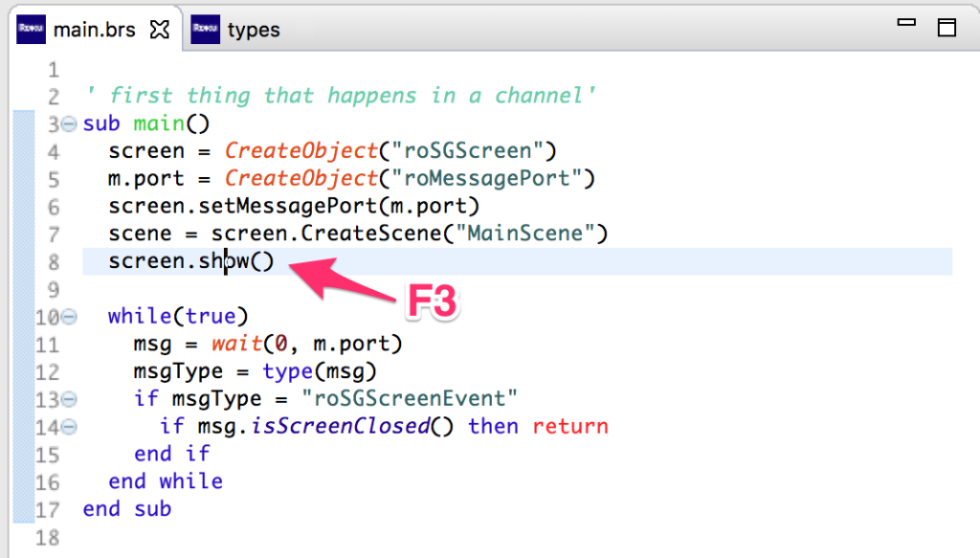Switch to the types tab
This screenshot has width=980, height=558.
coord(254,30)
